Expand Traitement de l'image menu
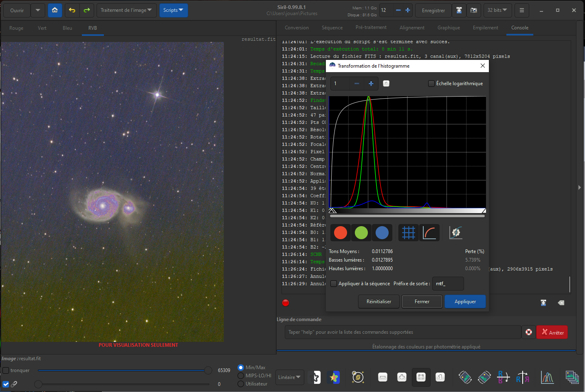585x392 pixels. point(126,10)
